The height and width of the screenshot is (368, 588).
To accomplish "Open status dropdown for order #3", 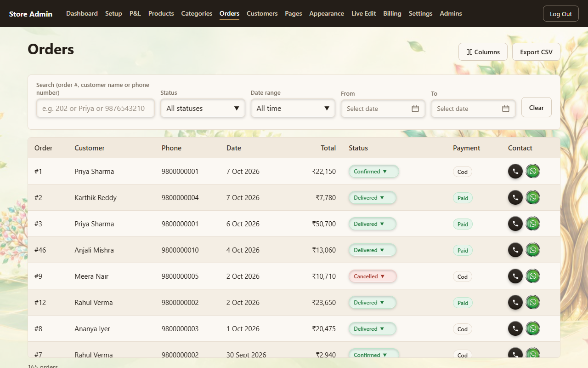I will 373,224.
